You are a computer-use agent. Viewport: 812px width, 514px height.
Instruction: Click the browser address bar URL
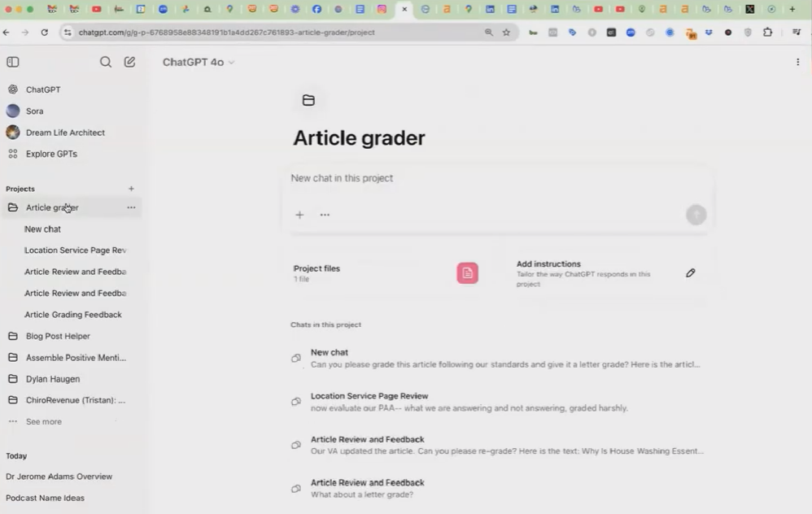(x=226, y=32)
